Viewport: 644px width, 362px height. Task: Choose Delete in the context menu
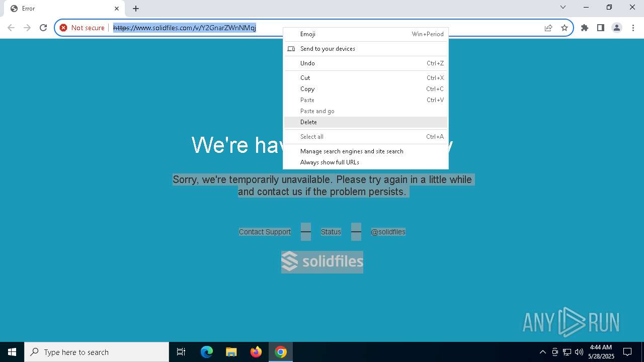(366, 122)
